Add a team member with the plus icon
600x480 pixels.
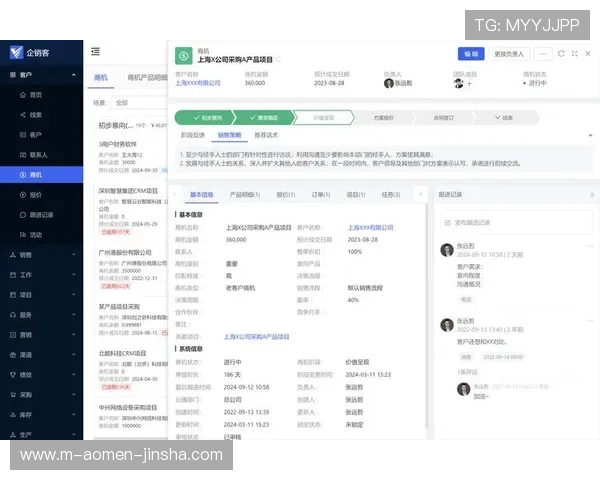(469, 83)
